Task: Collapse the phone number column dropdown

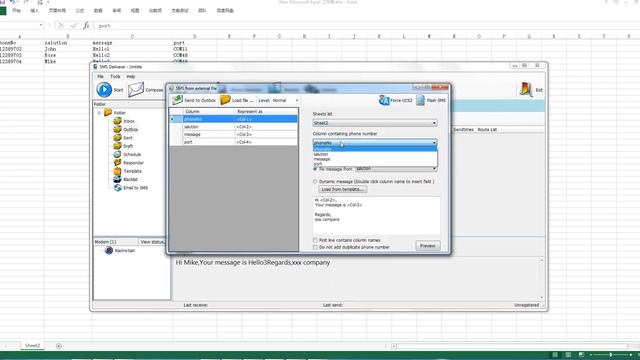Action: [434, 143]
